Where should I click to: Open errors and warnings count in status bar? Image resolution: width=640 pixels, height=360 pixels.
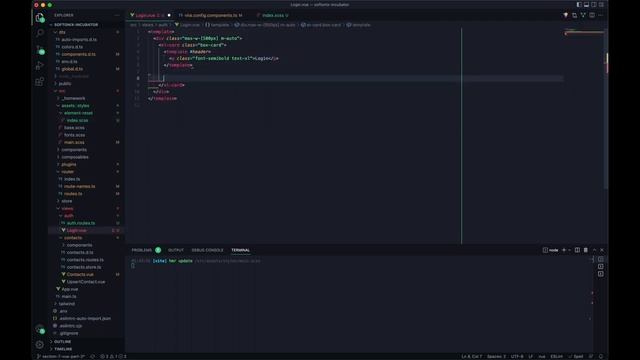click(113, 356)
